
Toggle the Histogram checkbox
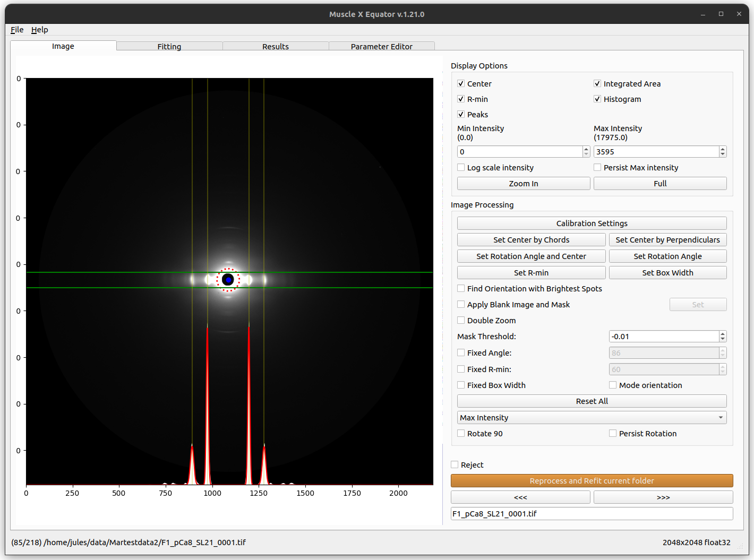tap(597, 99)
